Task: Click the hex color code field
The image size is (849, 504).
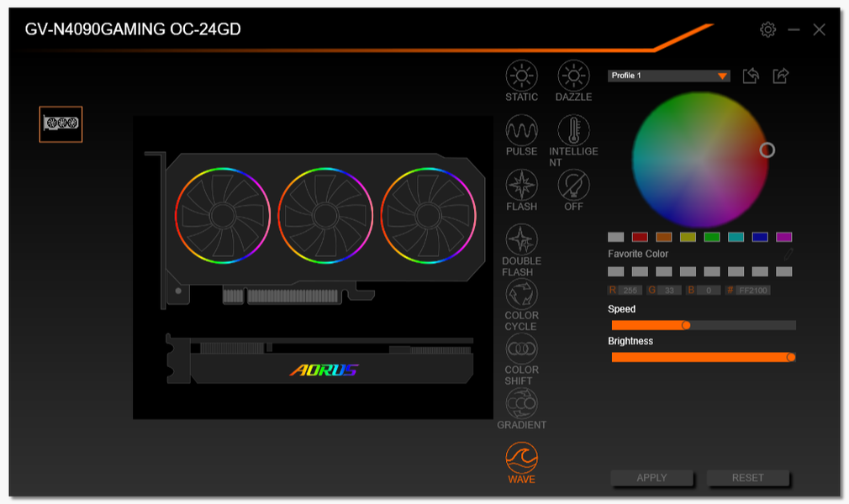Action: click(x=752, y=290)
